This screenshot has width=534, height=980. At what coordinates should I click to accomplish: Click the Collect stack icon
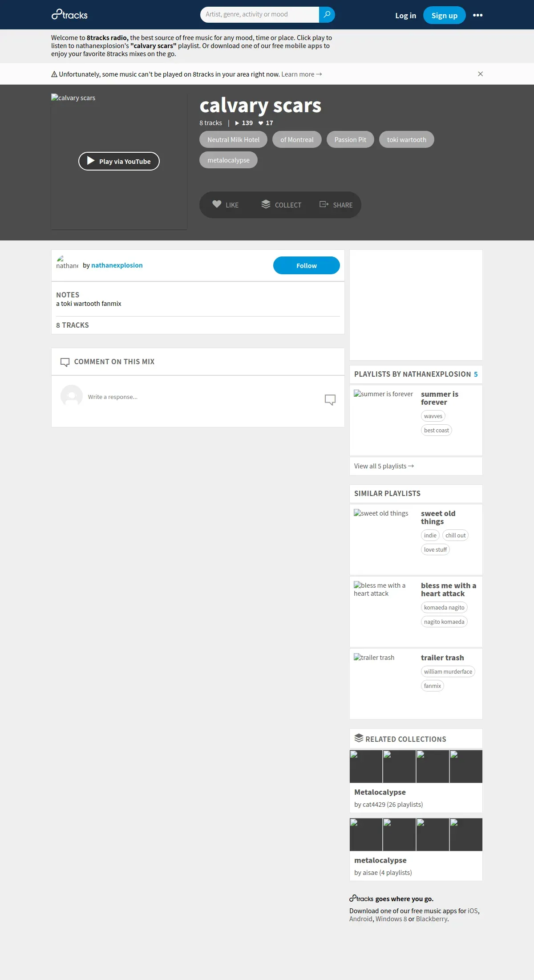click(x=266, y=204)
